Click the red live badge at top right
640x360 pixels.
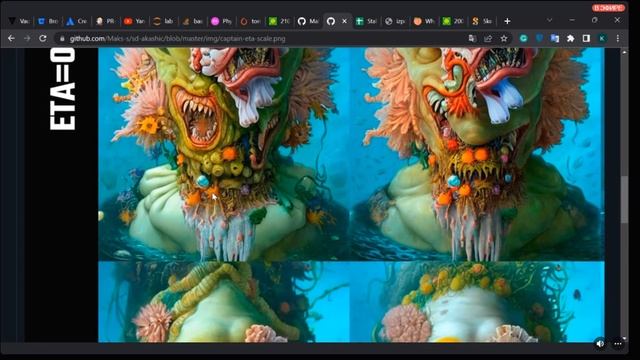[608, 7]
